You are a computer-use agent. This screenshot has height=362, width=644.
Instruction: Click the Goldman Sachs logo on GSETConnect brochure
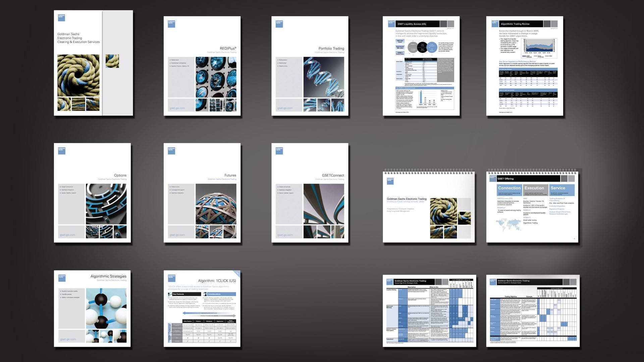coord(279,150)
